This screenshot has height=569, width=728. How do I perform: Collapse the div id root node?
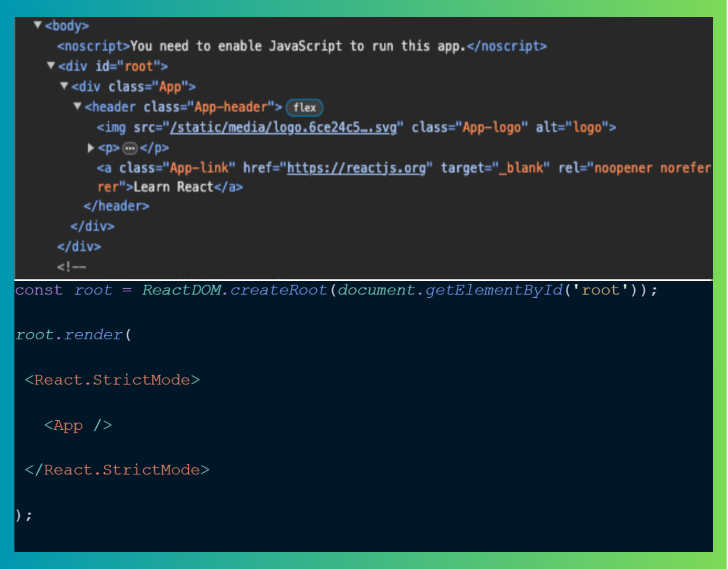click(x=51, y=66)
